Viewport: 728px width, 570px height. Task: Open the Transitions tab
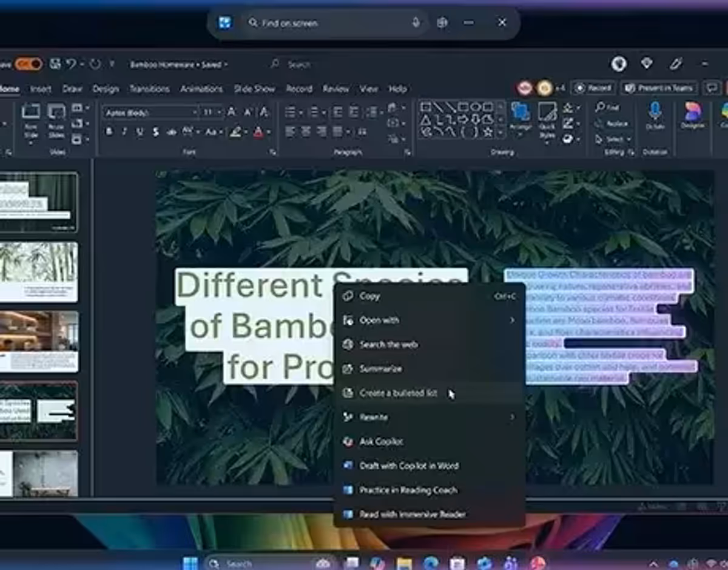(149, 89)
